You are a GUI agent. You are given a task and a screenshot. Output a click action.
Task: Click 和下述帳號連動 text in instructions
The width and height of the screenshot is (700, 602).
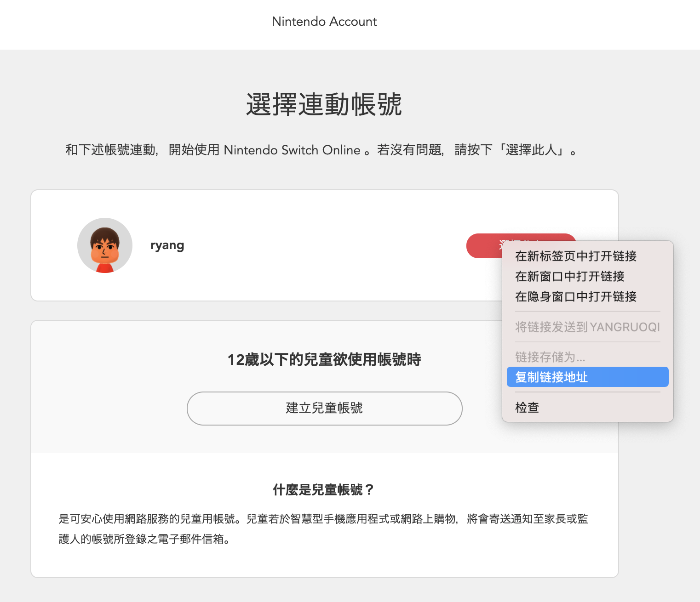point(110,150)
